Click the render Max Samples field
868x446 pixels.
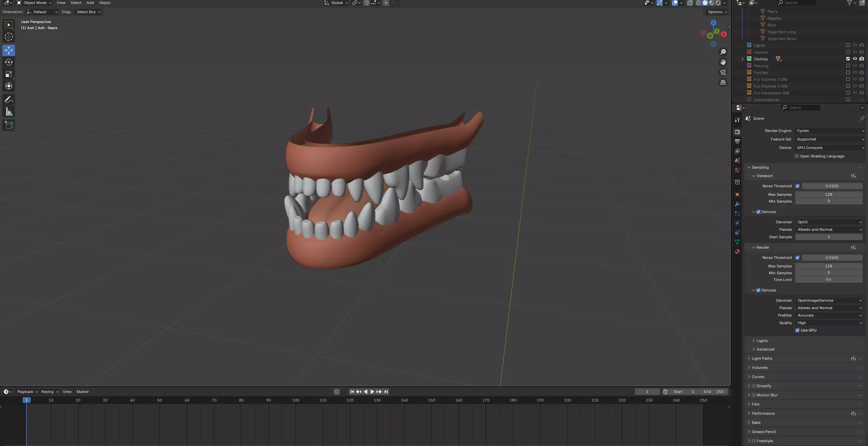coord(828,266)
